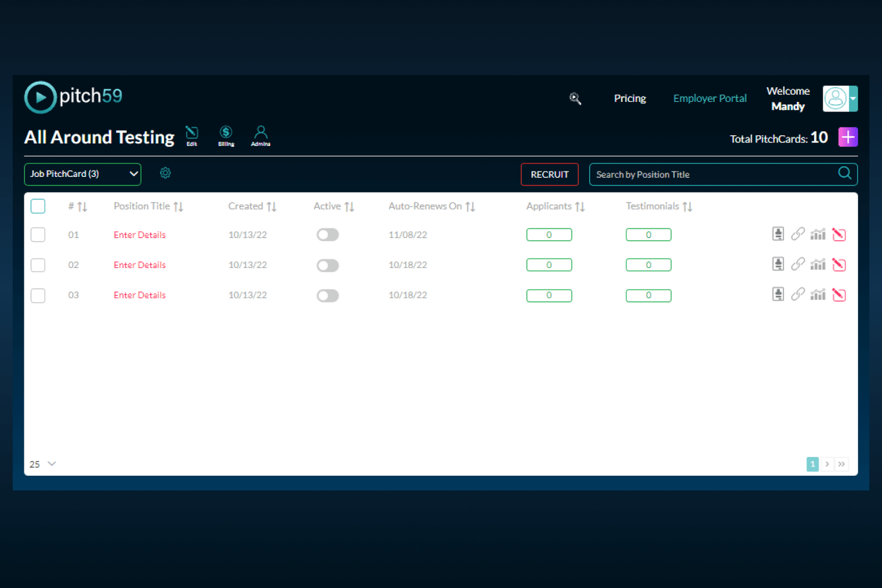
Task: Expand the user profile avatar dropdown arrow
Action: [853, 98]
